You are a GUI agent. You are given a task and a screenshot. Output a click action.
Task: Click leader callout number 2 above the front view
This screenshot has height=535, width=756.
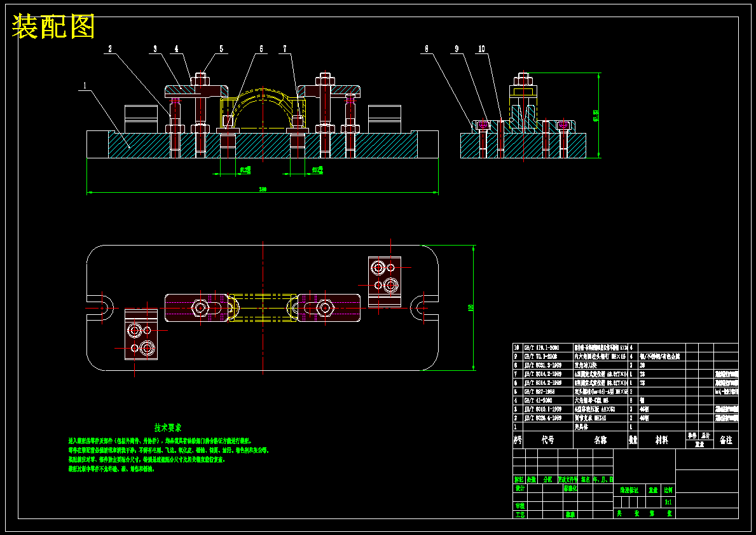(109, 49)
